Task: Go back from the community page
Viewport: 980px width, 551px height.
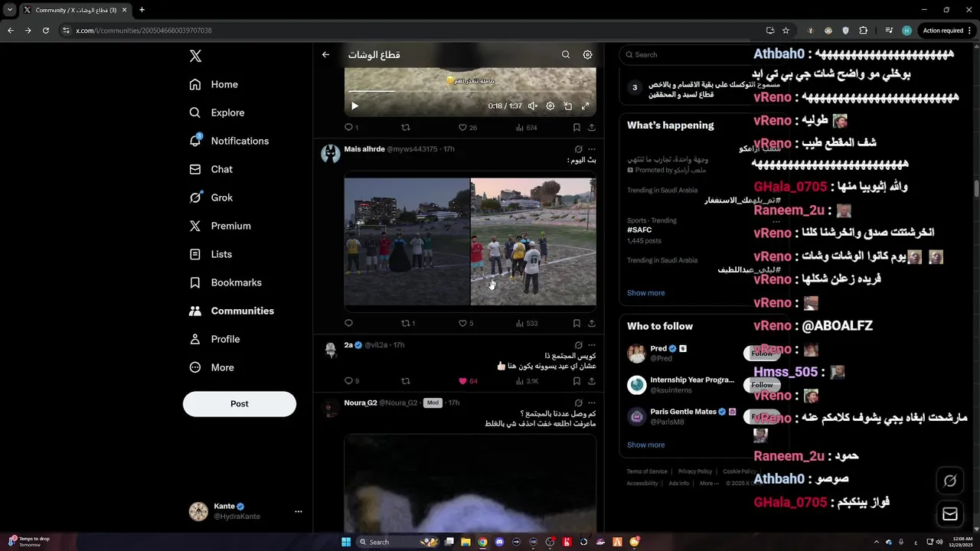Action: 325,54
